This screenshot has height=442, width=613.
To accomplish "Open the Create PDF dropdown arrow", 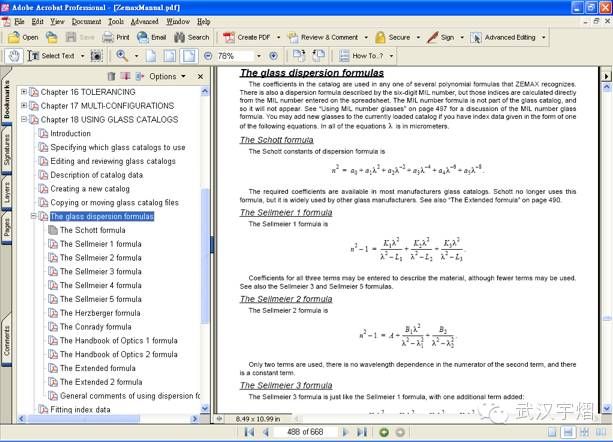I will coord(278,38).
